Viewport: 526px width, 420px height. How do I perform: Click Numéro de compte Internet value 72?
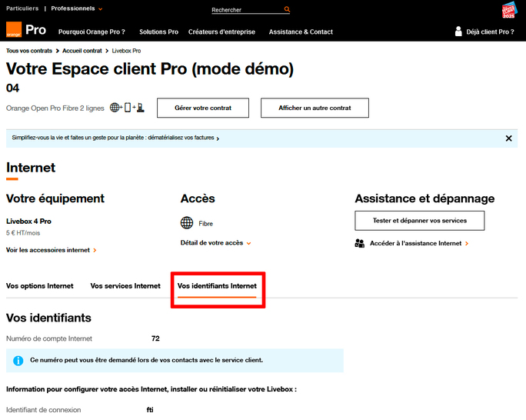(x=155, y=338)
